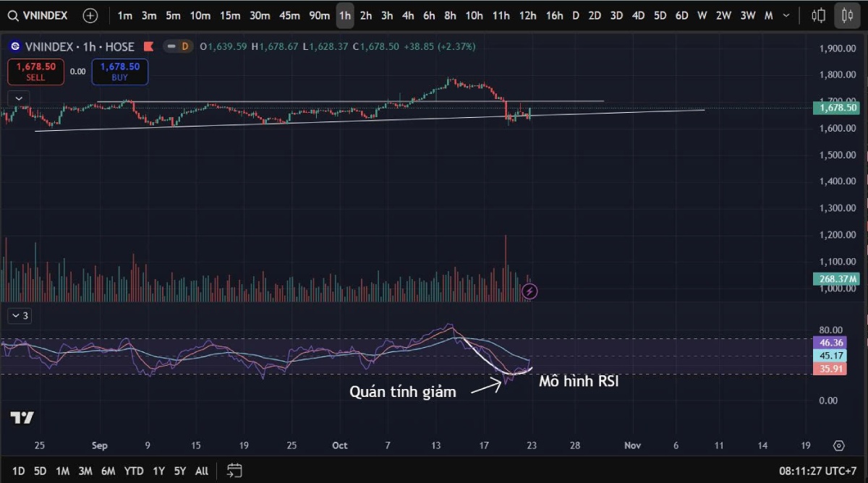The height and width of the screenshot is (483, 868).
Task: Select the bars chart style icon
Action: point(819,15)
